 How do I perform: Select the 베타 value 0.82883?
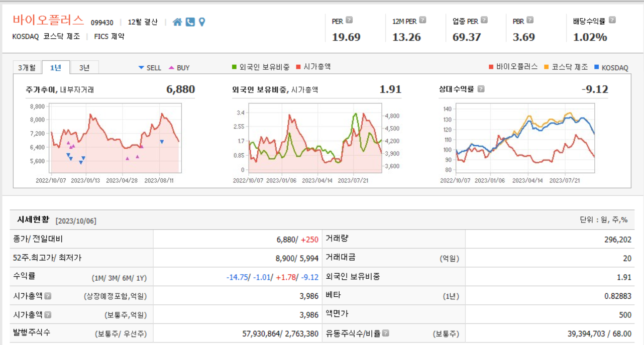tap(618, 296)
